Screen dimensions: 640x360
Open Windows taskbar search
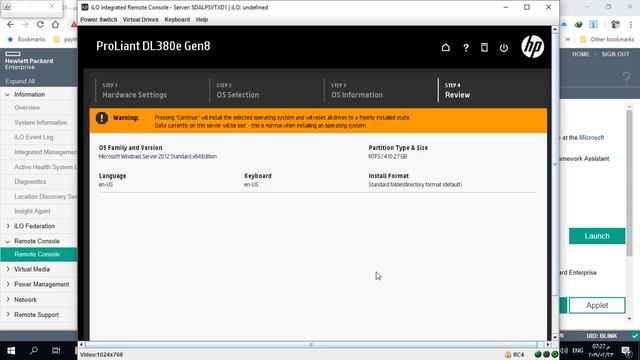pos(34,350)
